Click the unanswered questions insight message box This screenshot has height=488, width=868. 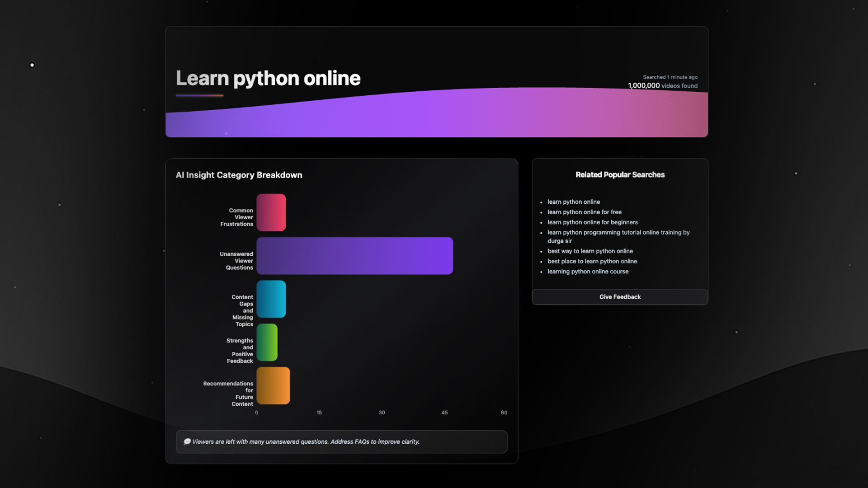coord(341,441)
